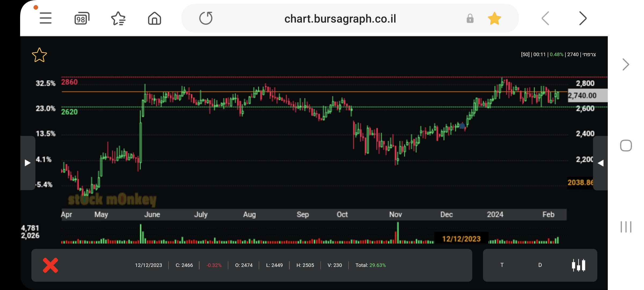
Task: Select the T chart option
Action: 502,265
